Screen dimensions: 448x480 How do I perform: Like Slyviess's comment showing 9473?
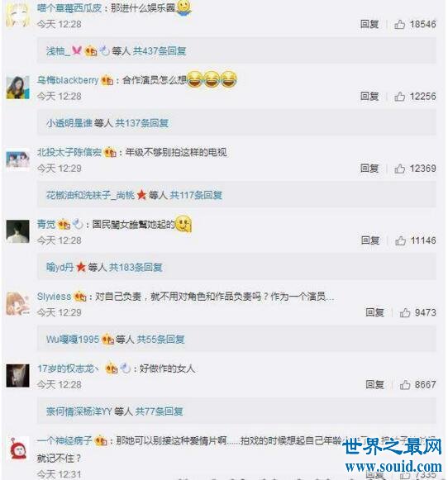point(405,312)
